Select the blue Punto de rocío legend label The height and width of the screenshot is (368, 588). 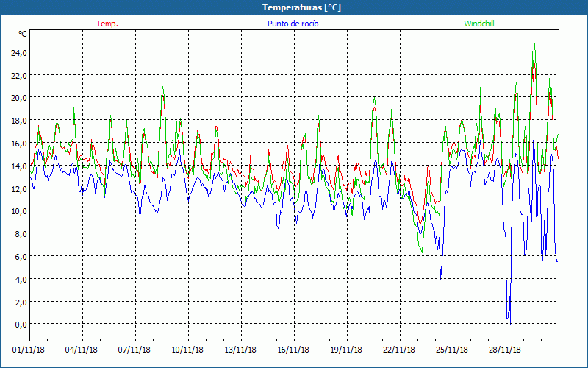point(293,24)
